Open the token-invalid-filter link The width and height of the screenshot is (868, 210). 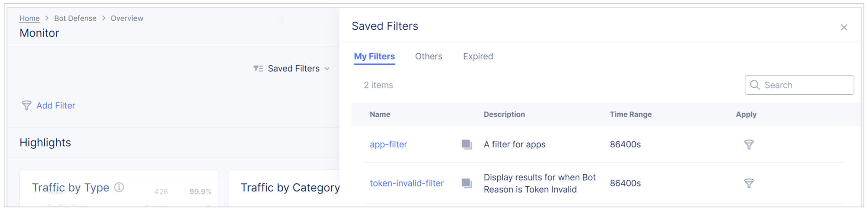tap(406, 183)
